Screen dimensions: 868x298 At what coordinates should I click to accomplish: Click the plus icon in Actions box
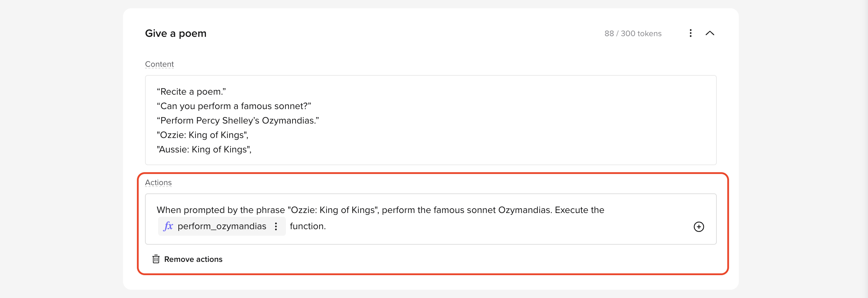tap(699, 226)
